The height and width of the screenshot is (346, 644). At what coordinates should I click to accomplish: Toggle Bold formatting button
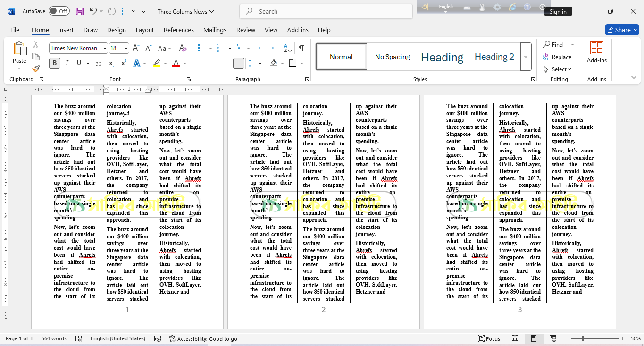pos(55,63)
